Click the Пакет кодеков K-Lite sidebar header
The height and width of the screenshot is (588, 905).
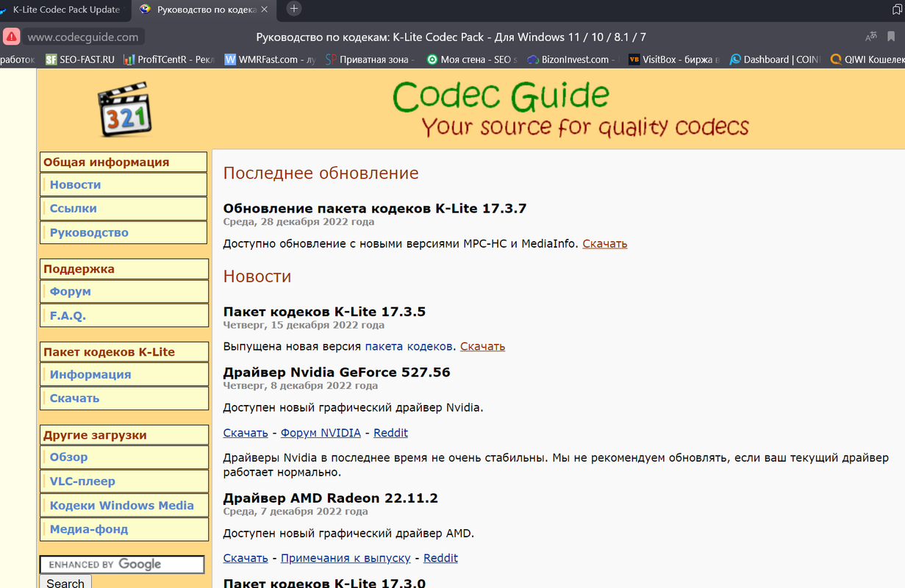123,352
